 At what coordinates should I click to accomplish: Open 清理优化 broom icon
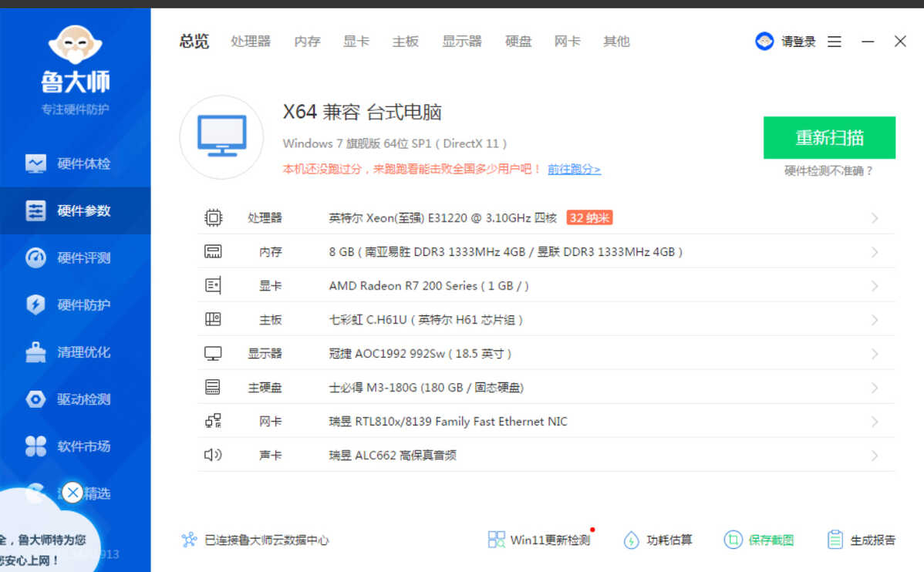pos(36,352)
